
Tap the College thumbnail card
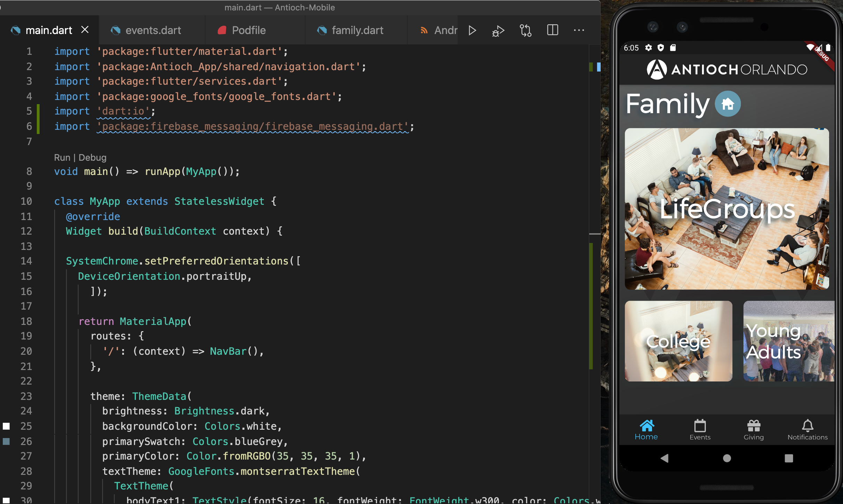[x=678, y=341]
